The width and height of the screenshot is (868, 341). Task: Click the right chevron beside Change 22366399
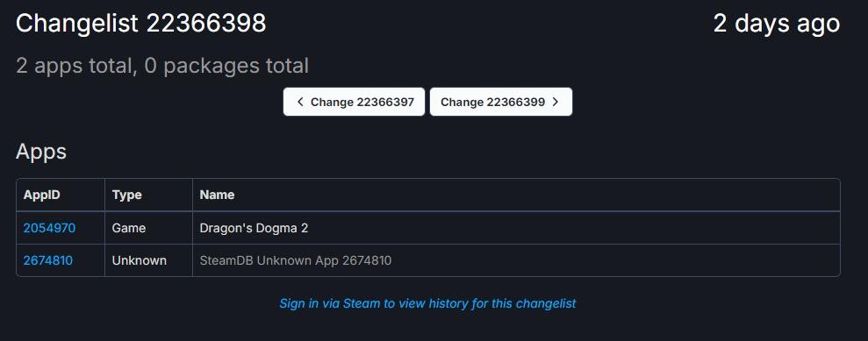click(556, 103)
